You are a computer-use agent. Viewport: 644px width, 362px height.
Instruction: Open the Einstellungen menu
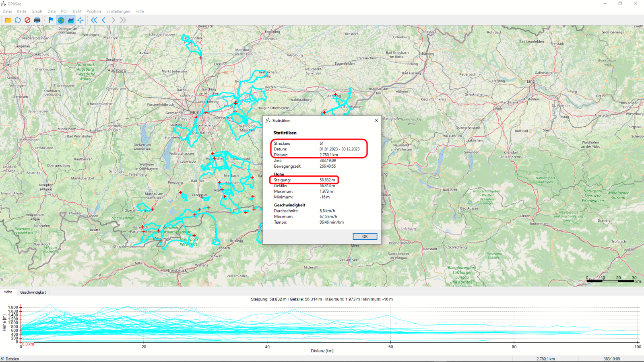(118, 11)
